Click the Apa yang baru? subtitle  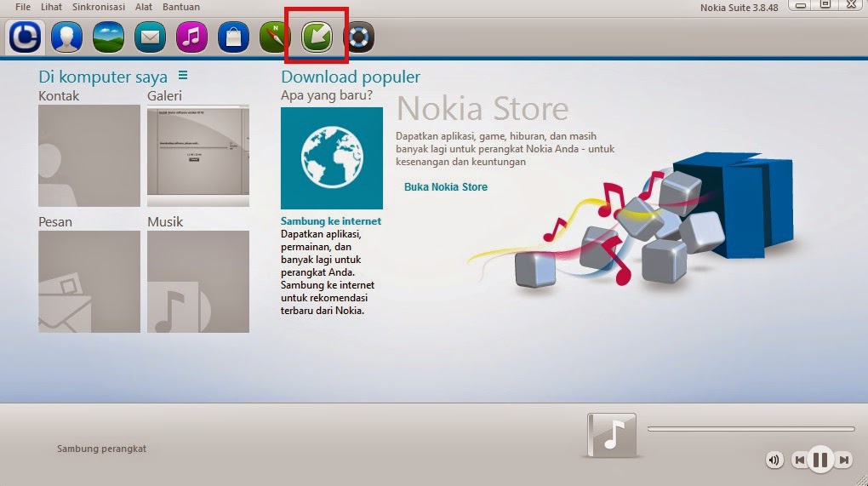click(327, 95)
